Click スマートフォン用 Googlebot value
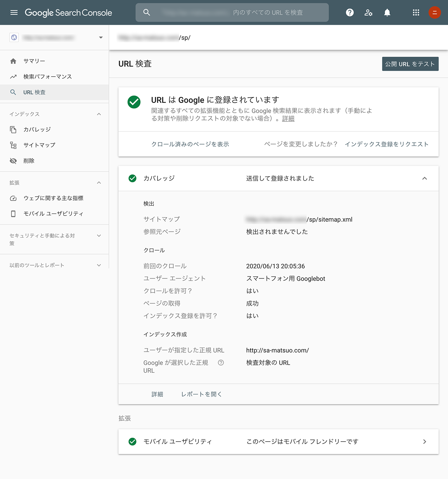448x479 pixels. [286, 279]
